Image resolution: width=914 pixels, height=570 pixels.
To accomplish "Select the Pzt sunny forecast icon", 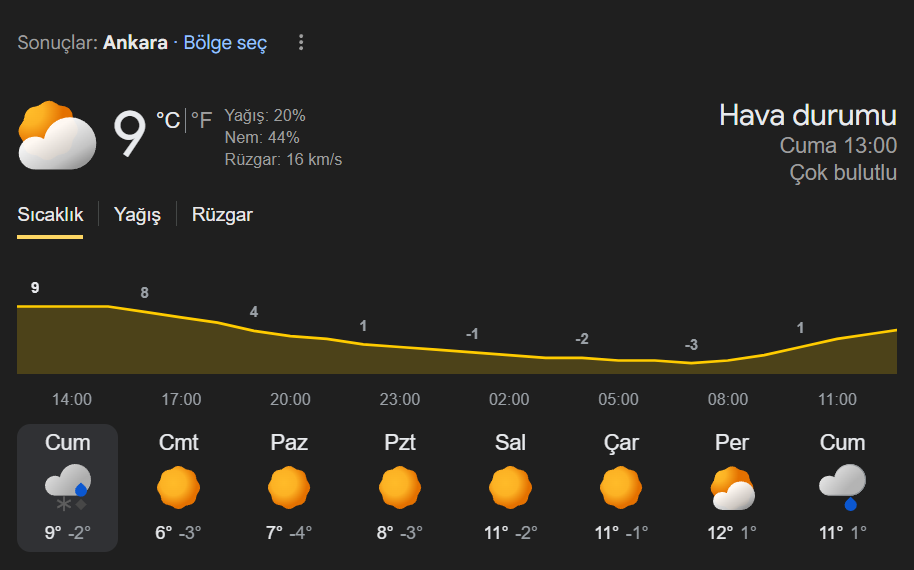I will (400, 488).
